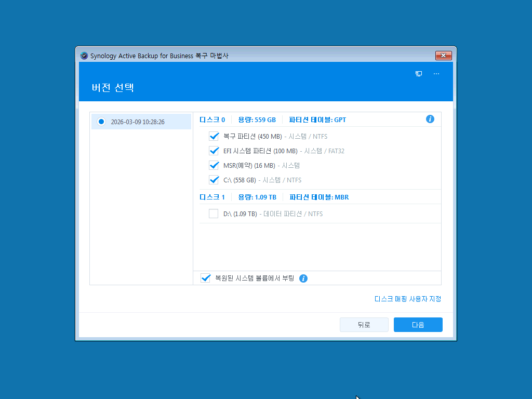Image resolution: width=532 pixels, height=399 pixels.
Task: Click the 데이터 파티션 / NTFS description
Action: tap(293, 214)
